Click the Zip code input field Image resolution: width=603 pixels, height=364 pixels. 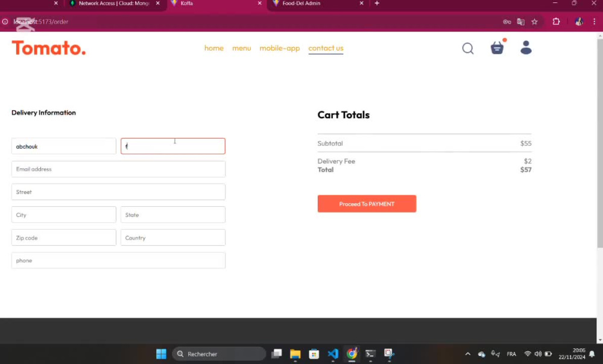(x=64, y=237)
